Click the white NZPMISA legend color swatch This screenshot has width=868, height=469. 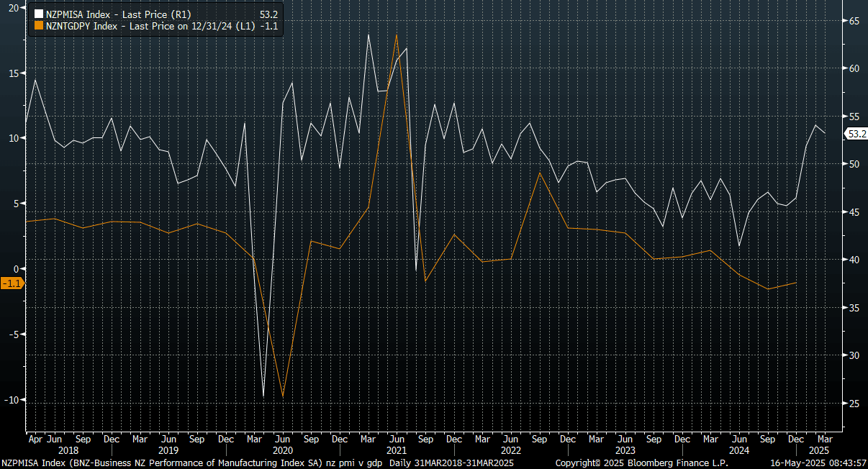[39, 14]
